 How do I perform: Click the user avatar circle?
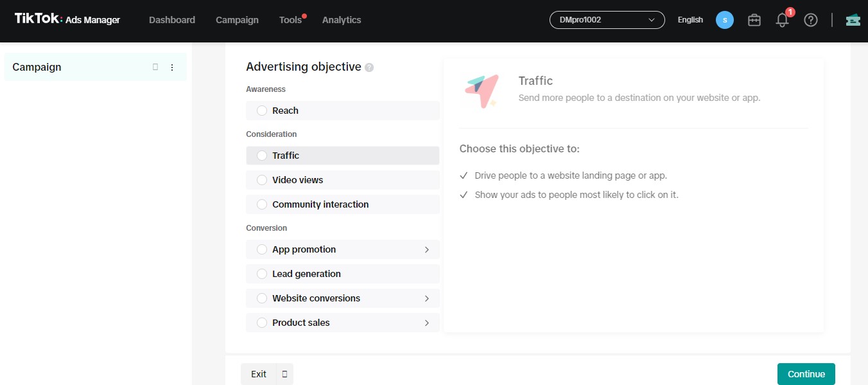(x=724, y=20)
